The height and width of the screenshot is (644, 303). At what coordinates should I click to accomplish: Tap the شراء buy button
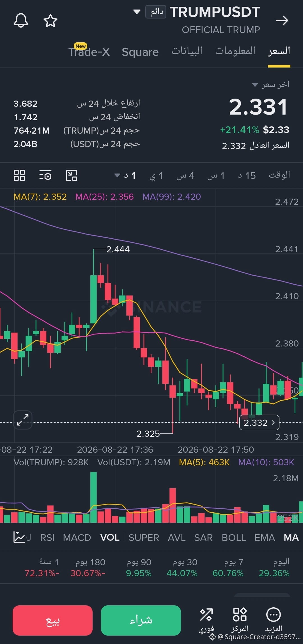pyautogui.click(x=141, y=620)
